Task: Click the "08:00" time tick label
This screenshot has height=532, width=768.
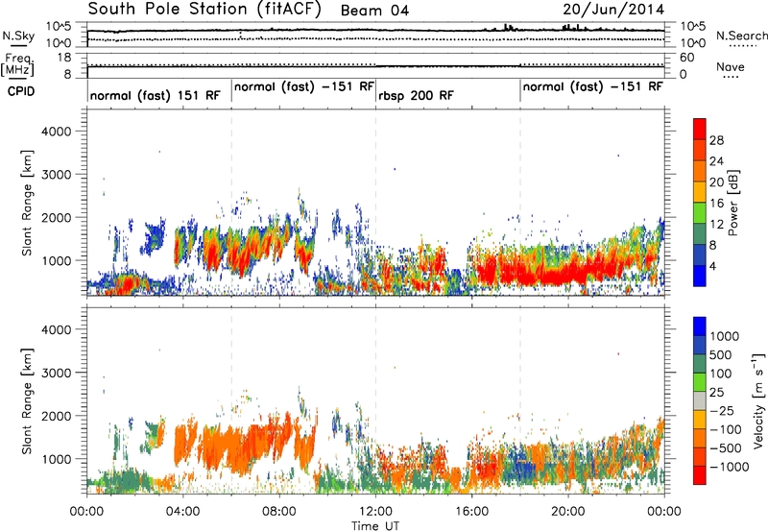Action: 279,512
